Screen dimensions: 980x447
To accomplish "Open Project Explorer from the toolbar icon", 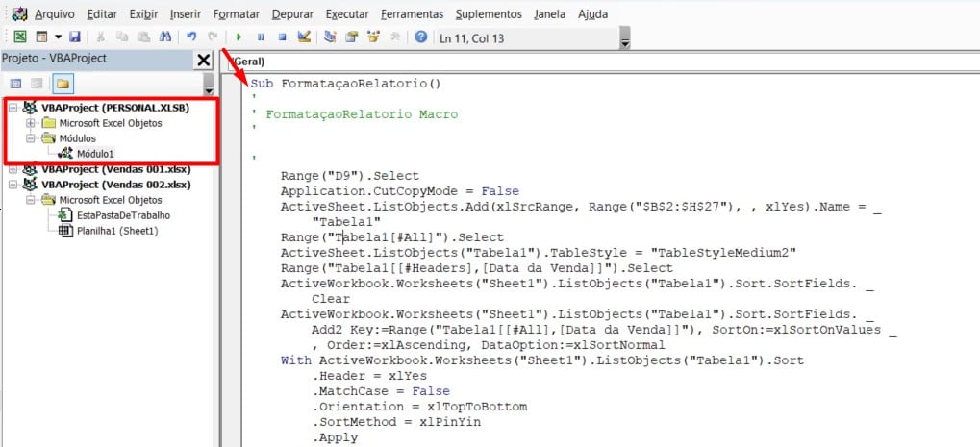I will click(331, 37).
